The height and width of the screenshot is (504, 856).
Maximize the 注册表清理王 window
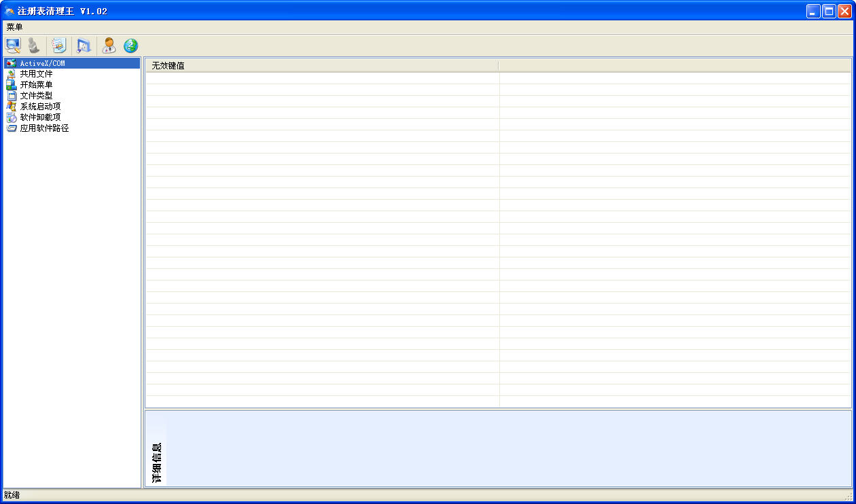(x=829, y=11)
